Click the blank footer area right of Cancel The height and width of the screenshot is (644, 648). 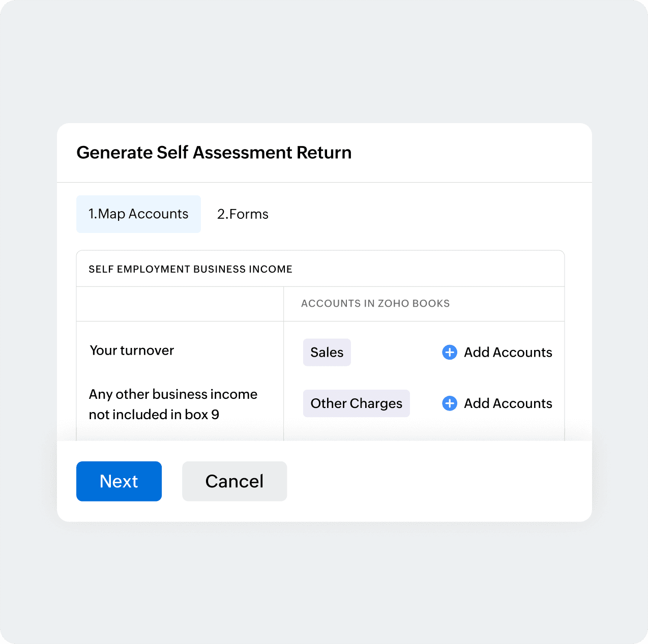tap(437, 481)
